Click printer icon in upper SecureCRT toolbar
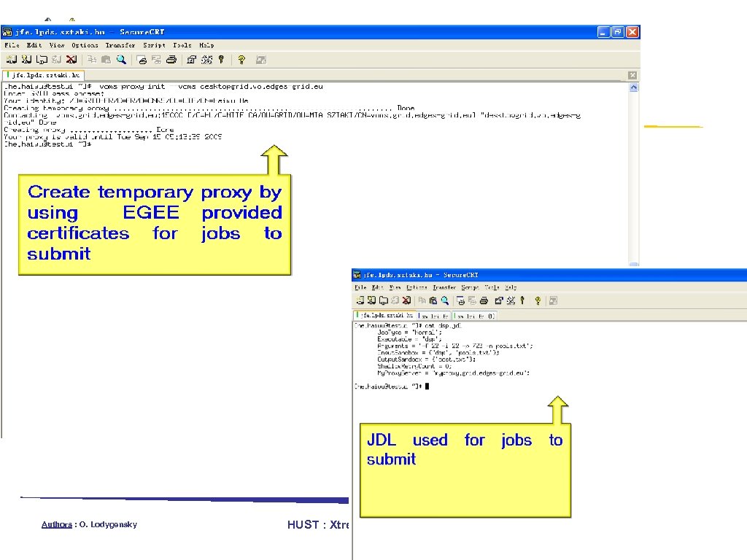This screenshot has width=747, height=560. [171, 60]
